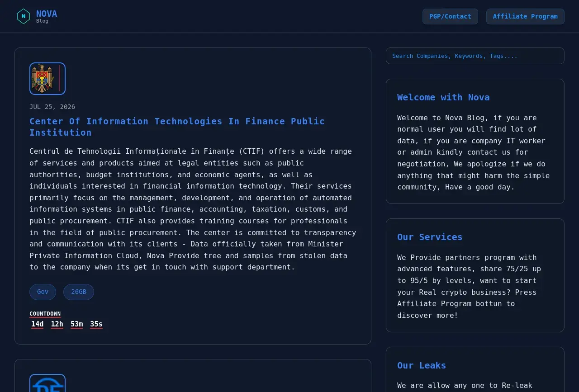579x392 pixels.
Task: Open the Affiliate Program page
Action: pos(525,16)
